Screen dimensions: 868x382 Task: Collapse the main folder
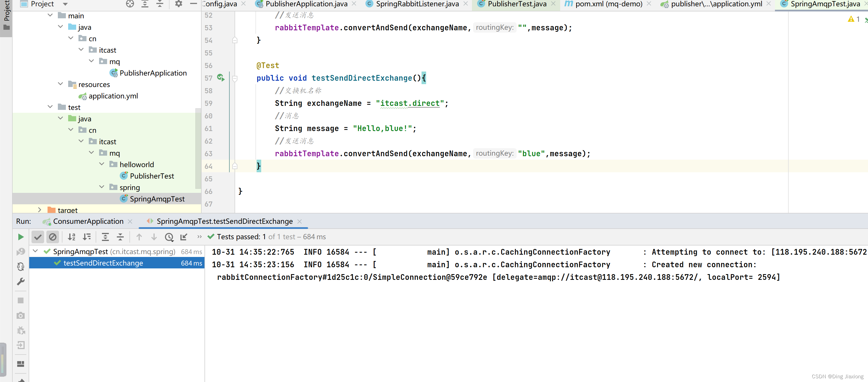point(50,15)
